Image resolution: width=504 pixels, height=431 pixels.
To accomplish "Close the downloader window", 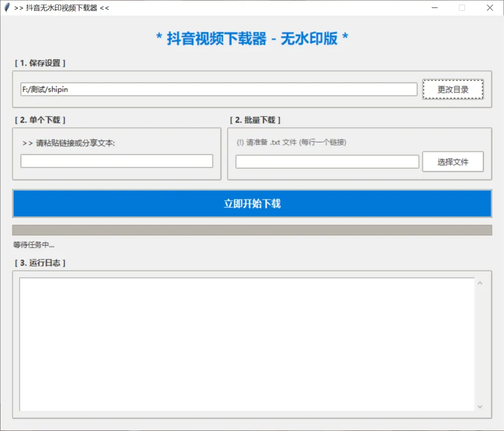I will [490, 8].
